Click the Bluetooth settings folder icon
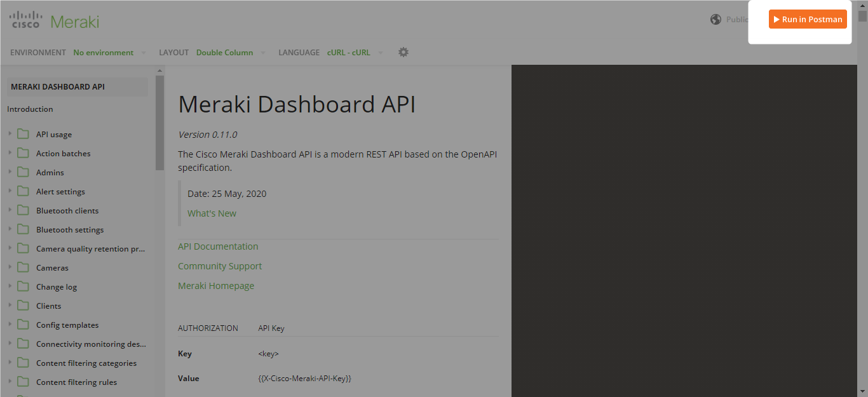The image size is (868, 397). (x=24, y=229)
